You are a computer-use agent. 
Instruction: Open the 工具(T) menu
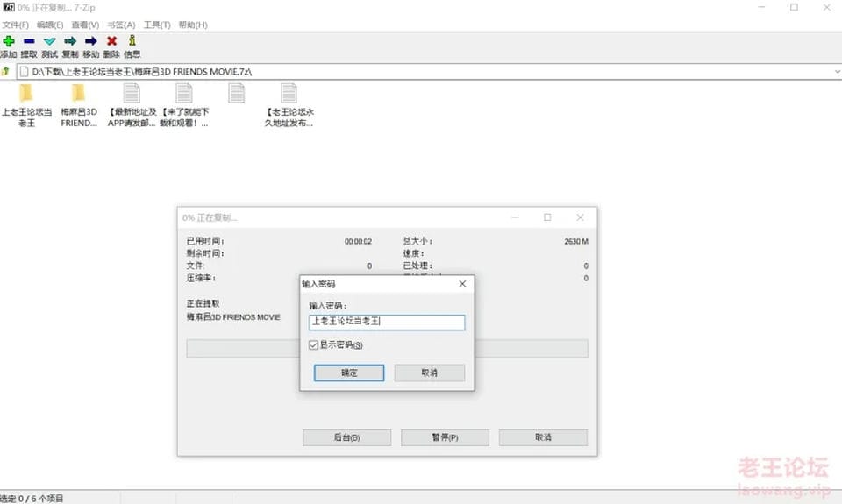[157, 25]
